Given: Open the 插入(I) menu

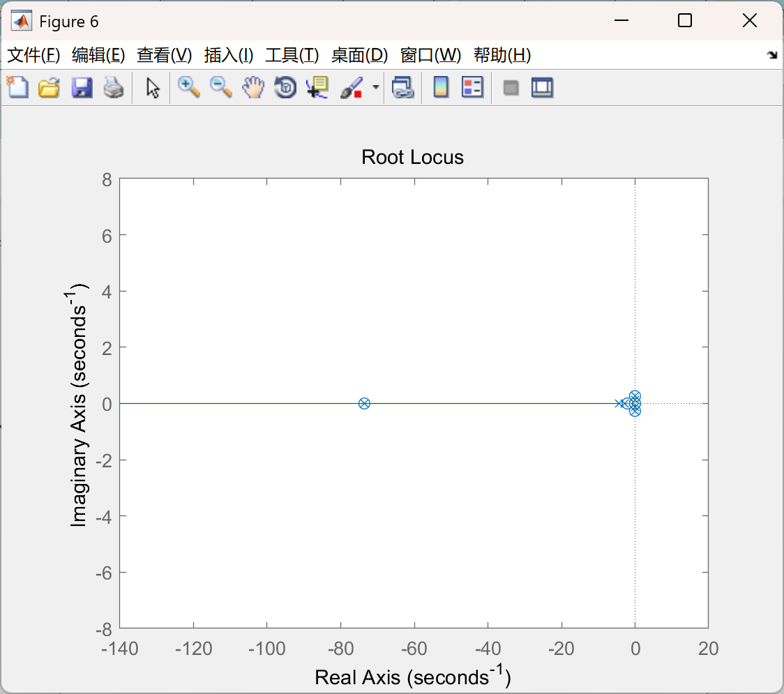Looking at the screenshot, I should pyautogui.click(x=229, y=55).
